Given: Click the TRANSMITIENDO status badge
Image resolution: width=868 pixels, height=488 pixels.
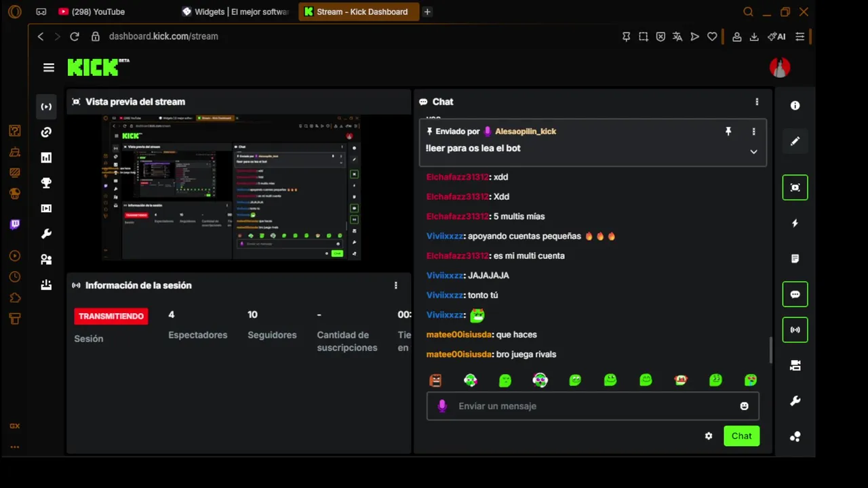Looking at the screenshot, I should (111, 316).
